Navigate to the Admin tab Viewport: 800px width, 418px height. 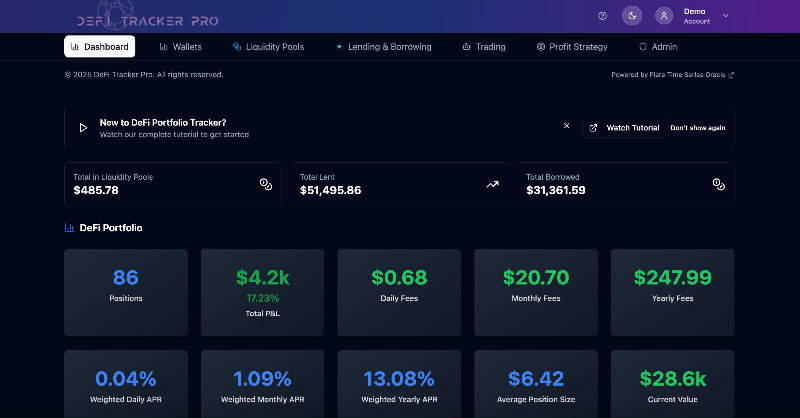click(x=658, y=46)
